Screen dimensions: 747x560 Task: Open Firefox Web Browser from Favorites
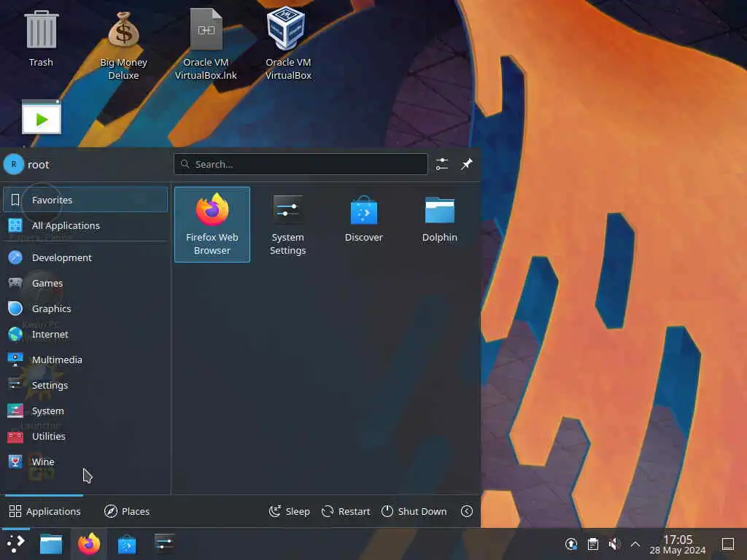coord(212,225)
